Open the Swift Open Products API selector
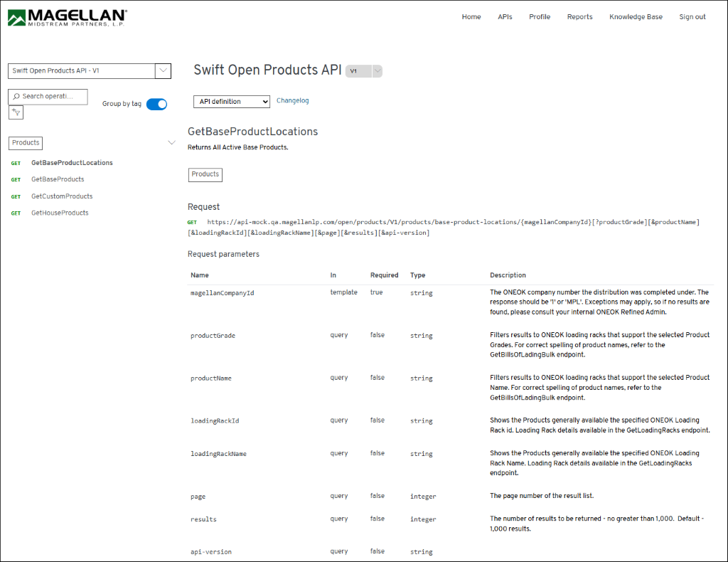This screenshot has width=728, height=562. tap(89, 70)
